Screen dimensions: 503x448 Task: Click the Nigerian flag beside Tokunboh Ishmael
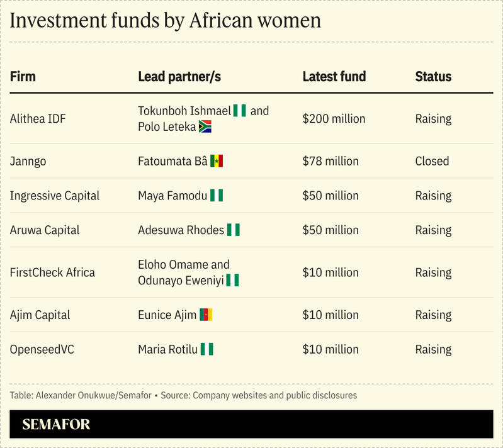pyautogui.click(x=239, y=111)
